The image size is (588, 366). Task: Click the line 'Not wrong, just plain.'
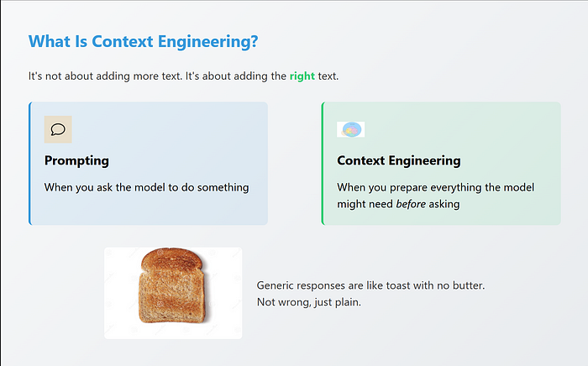click(308, 302)
